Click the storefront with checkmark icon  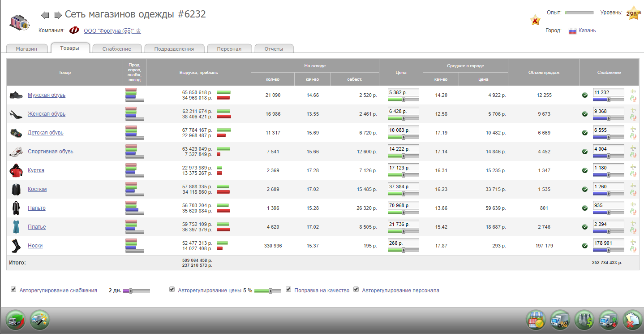536,320
